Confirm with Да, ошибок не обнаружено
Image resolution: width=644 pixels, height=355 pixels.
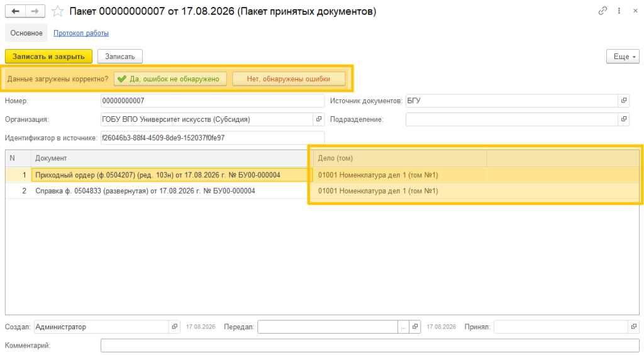point(170,79)
